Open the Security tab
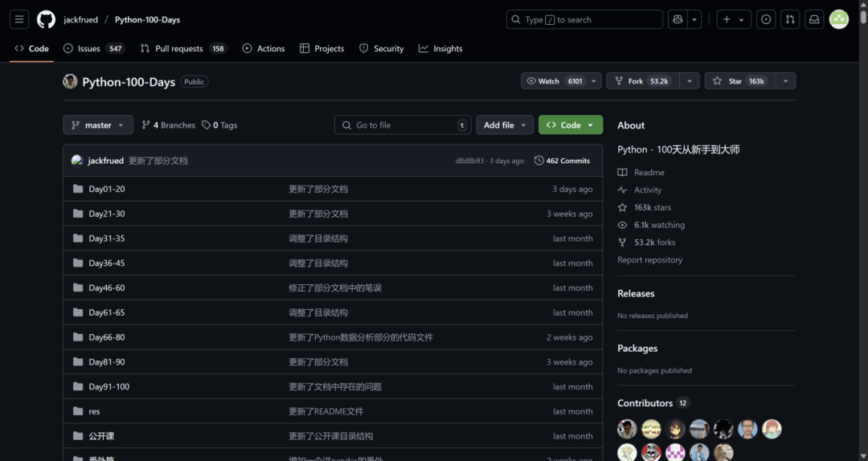 [382, 49]
